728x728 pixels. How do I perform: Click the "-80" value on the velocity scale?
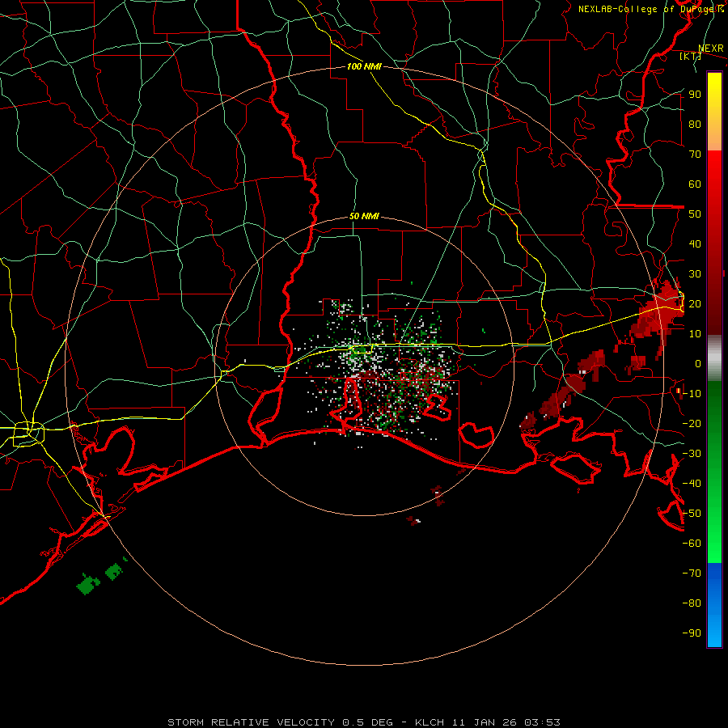pos(692,603)
